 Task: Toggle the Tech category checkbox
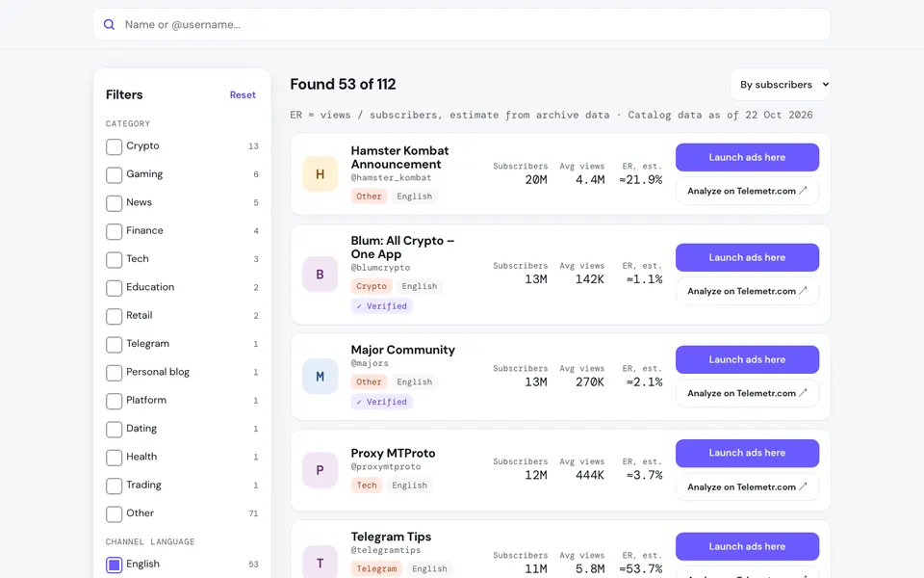point(114,260)
